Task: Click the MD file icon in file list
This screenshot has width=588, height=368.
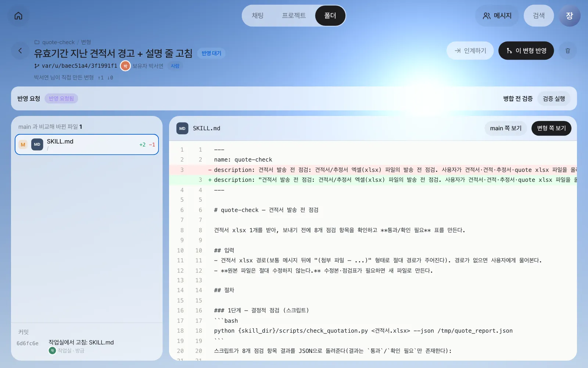Action: (37, 145)
